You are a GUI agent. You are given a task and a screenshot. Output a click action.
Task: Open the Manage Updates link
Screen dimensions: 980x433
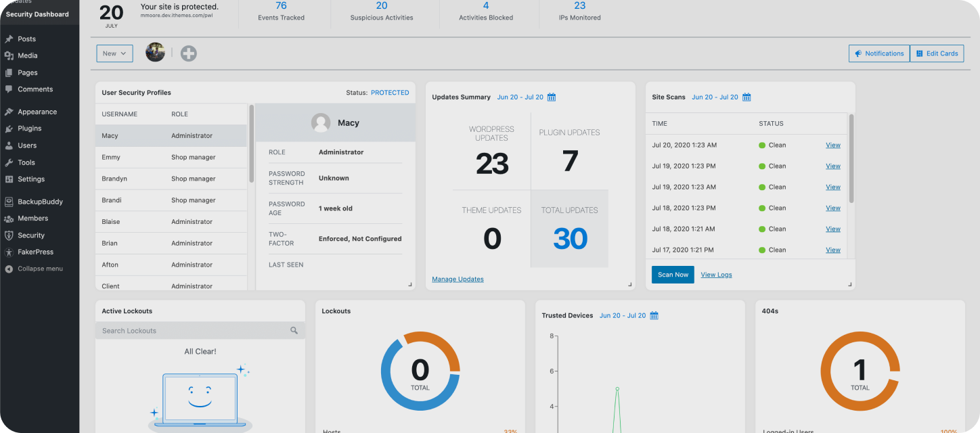[458, 279]
